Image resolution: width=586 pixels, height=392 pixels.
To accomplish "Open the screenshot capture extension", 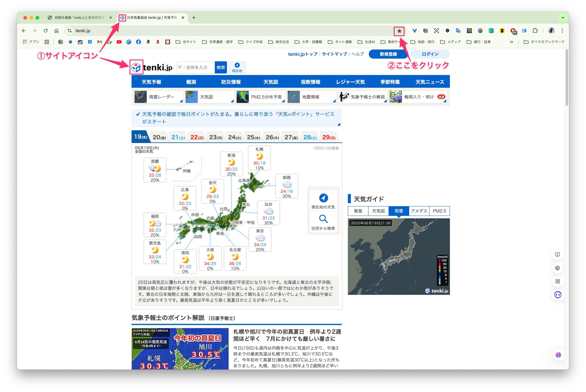I will 437,31.
